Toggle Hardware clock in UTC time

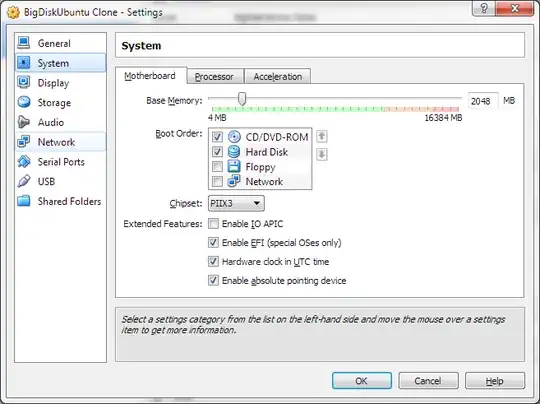(x=213, y=262)
